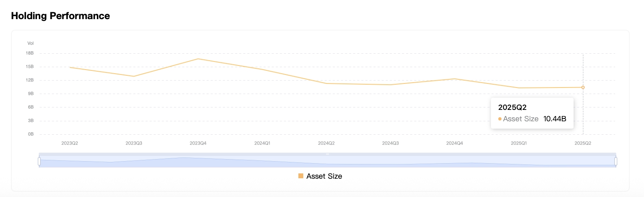Image resolution: width=644 pixels, height=197 pixels.
Task: Click the Holding Performance heading
Action: (x=61, y=16)
